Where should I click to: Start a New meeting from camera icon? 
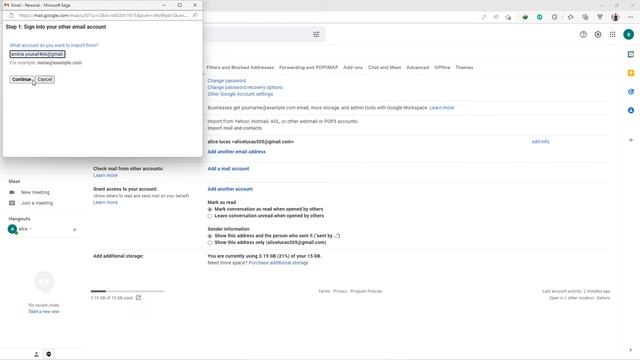click(12, 192)
